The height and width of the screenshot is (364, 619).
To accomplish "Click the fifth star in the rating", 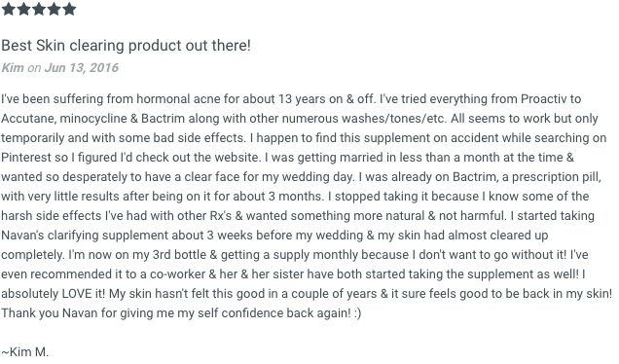I will pyautogui.click(x=69, y=9).
